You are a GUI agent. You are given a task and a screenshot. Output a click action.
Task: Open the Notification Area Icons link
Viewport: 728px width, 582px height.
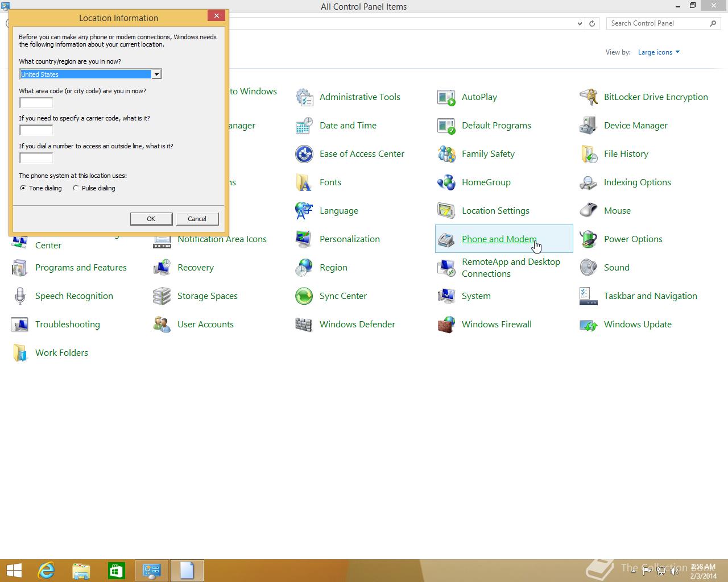pyautogui.click(x=222, y=239)
